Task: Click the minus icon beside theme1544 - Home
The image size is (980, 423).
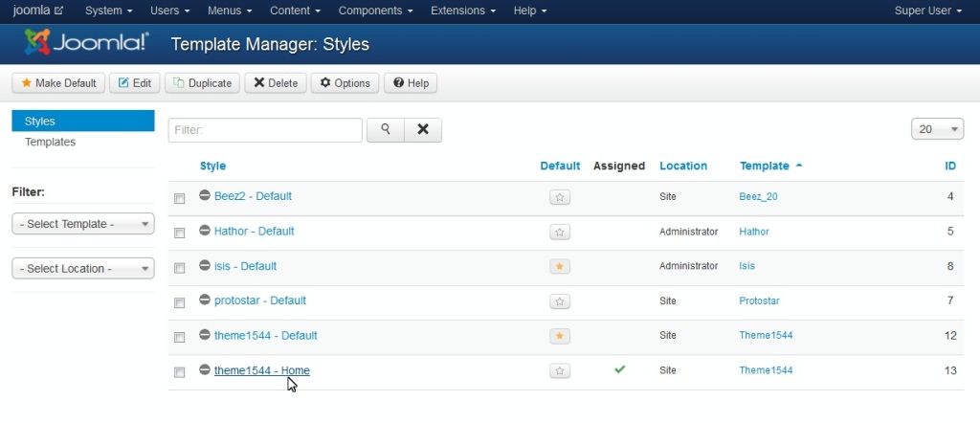Action: point(205,369)
